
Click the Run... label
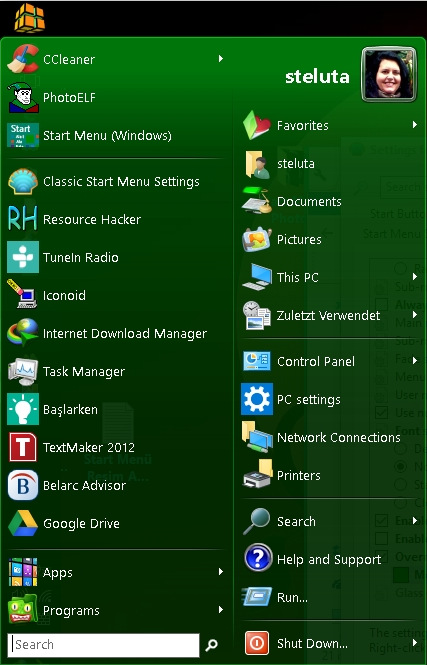tap(293, 597)
